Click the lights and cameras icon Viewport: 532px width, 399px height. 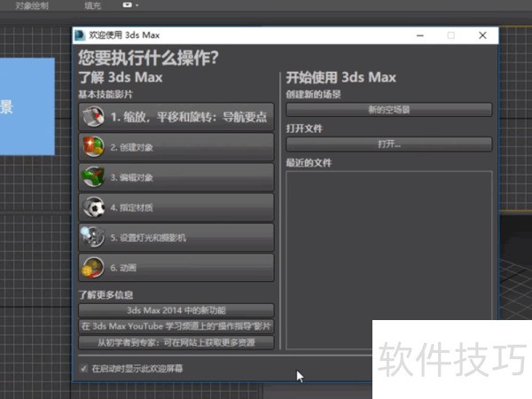click(x=94, y=238)
